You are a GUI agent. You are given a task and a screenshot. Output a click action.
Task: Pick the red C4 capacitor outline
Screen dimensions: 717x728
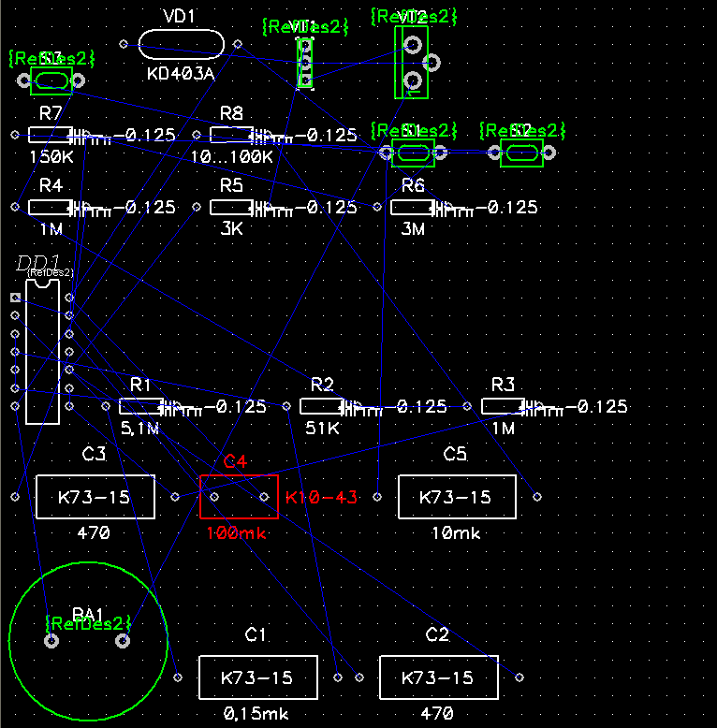[239, 497]
